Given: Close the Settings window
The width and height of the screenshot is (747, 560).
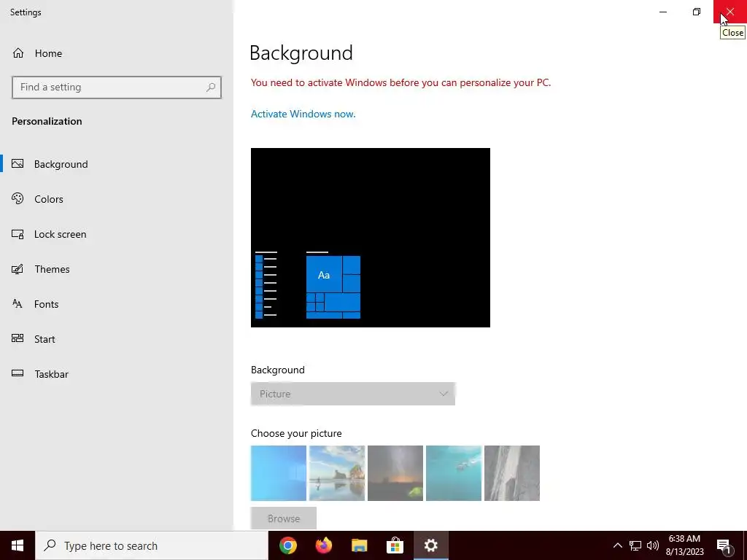Looking at the screenshot, I should click(729, 12).
